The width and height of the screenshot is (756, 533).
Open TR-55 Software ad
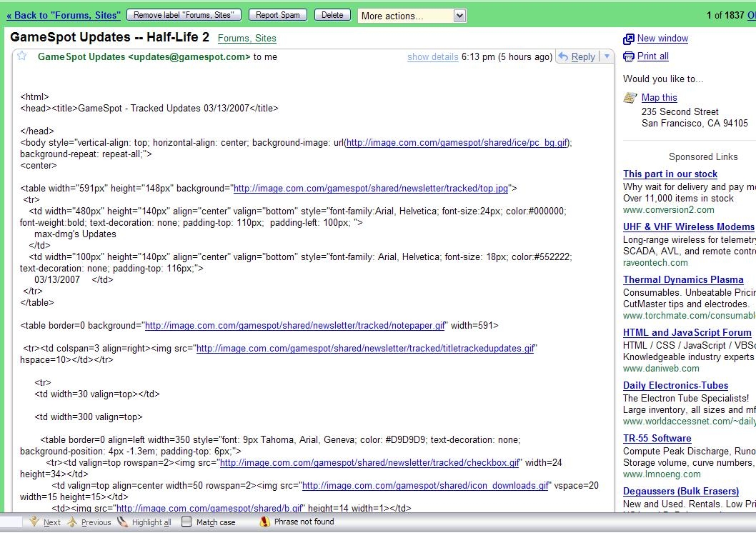(x=657, y=439)
